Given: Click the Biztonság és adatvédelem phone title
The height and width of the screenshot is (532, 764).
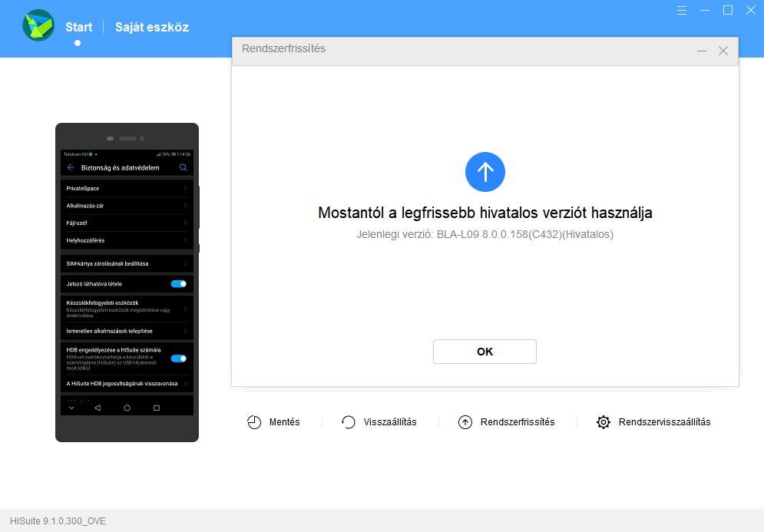Looking at the screenshot, I should (121, 167).
